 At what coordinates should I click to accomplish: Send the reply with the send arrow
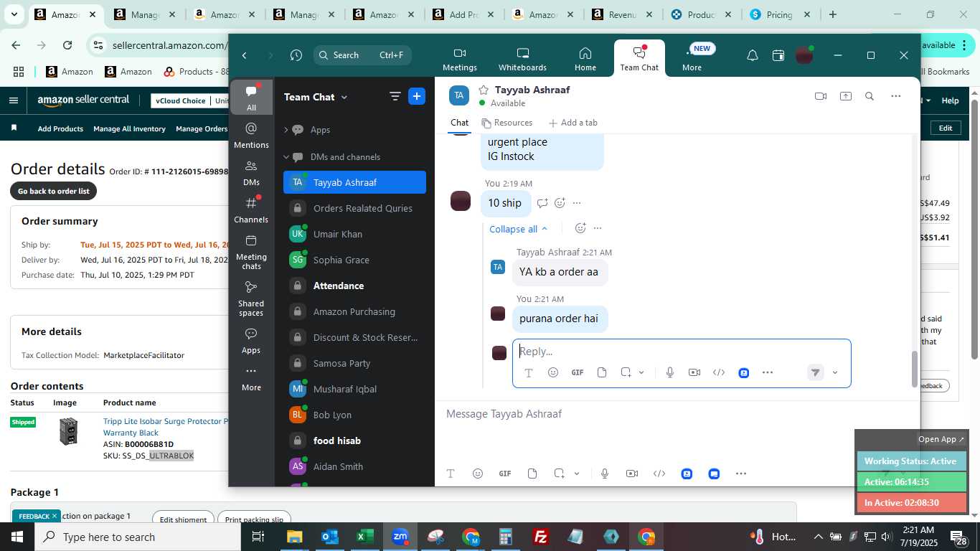[815, 372]
